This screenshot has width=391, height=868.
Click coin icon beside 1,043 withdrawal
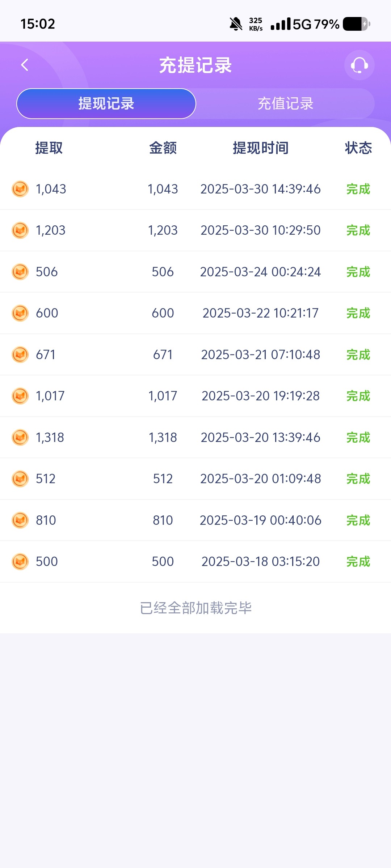(20, 189)
